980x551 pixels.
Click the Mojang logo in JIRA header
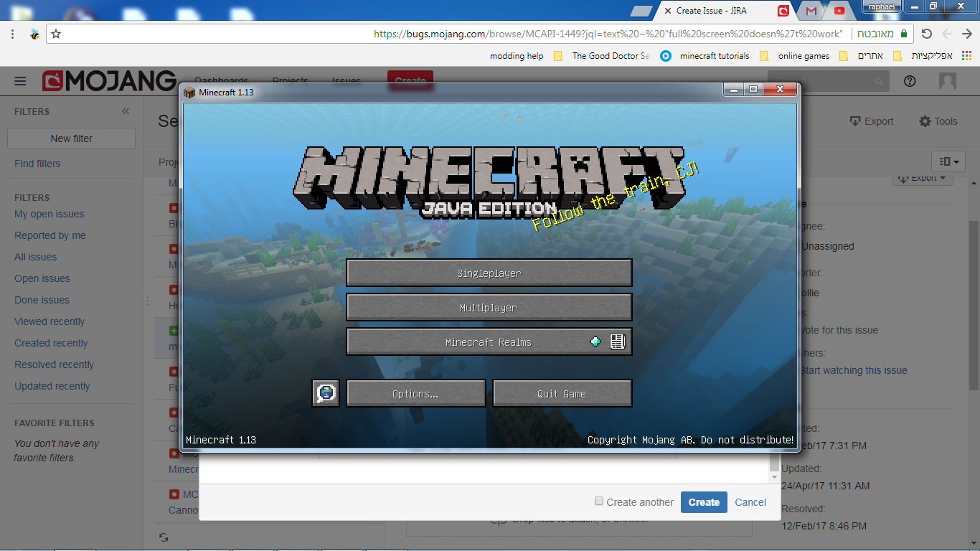[x=109, y=81]
